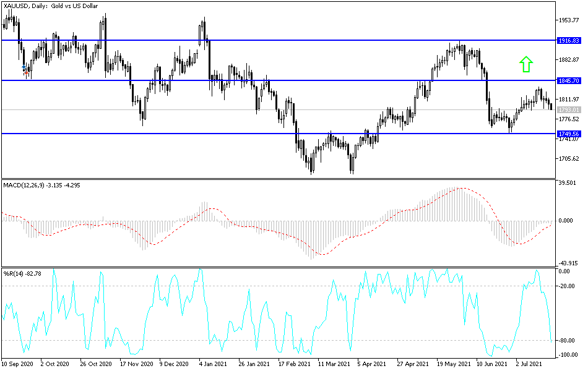Click the 11 Mar 2021 date label
Image resolution: width=588 pixels, height=371 pixels.
pos(334,364)
